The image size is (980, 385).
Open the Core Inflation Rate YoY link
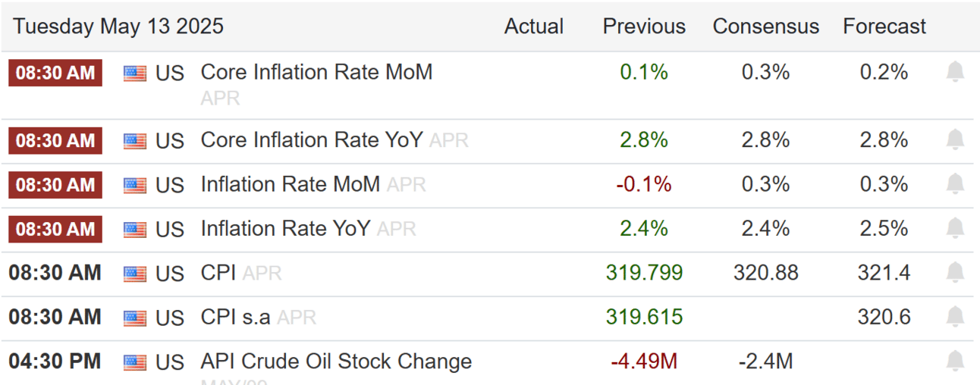pos(311,140)
